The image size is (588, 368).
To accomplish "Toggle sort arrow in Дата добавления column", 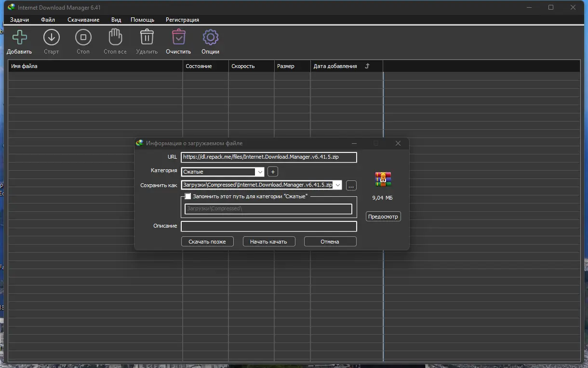I will pyautogui.click(x=367, y=66).
